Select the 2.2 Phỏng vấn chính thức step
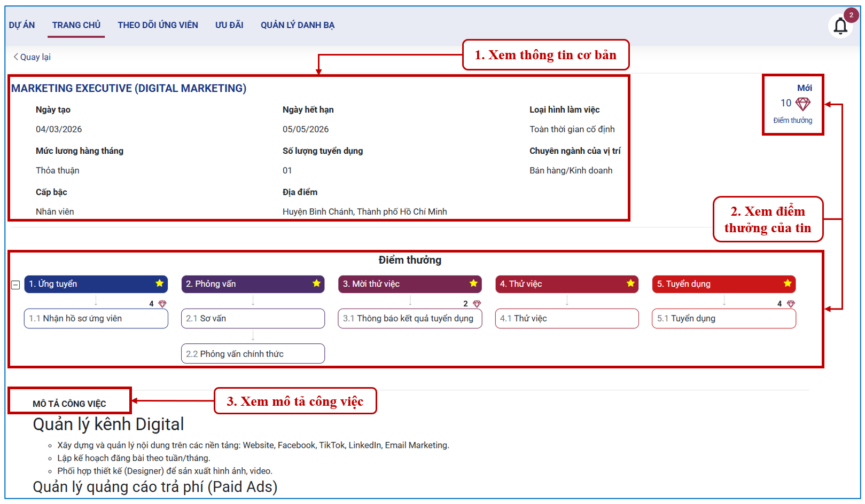 (x=253, y=354)
